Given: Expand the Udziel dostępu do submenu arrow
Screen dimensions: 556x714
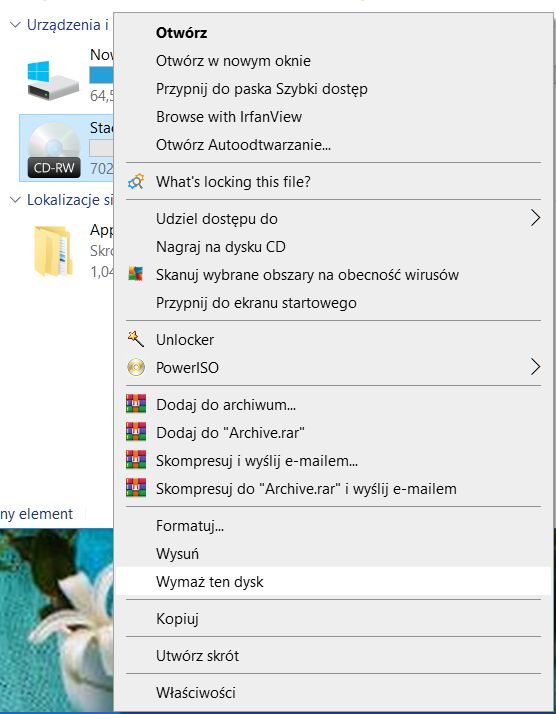Looking at the screenshot, I should (536, 218).
